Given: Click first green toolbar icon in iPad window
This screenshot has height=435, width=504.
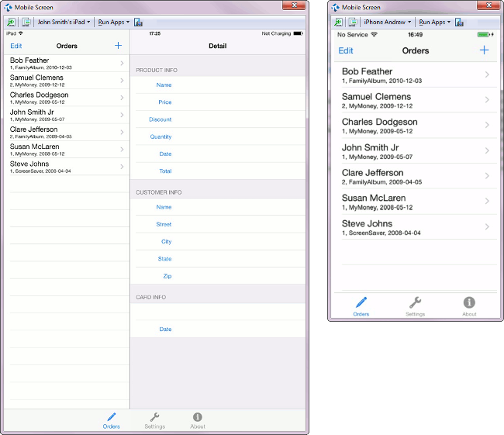Looking at the screenshot, I should (11, 22).
